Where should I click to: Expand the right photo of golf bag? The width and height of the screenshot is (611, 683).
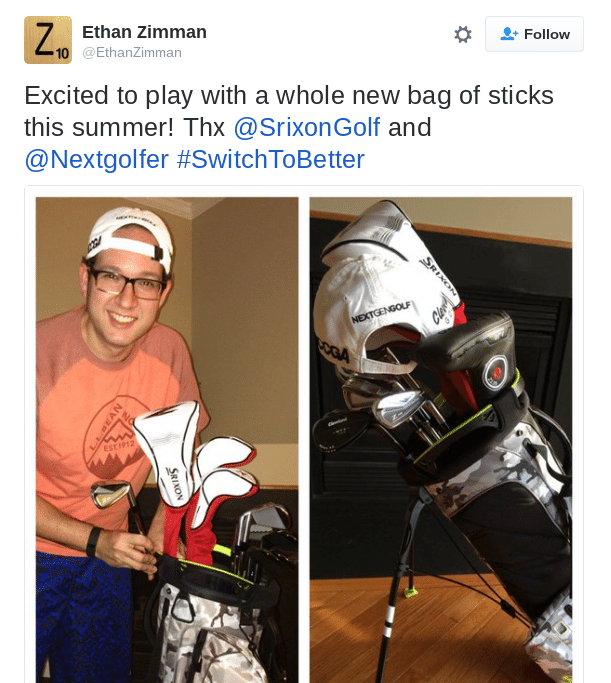[441, 440]
